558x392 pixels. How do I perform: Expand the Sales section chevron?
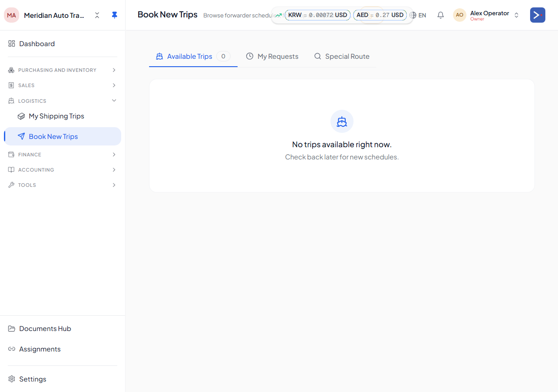pyautogui.click(x=114, y=85)
